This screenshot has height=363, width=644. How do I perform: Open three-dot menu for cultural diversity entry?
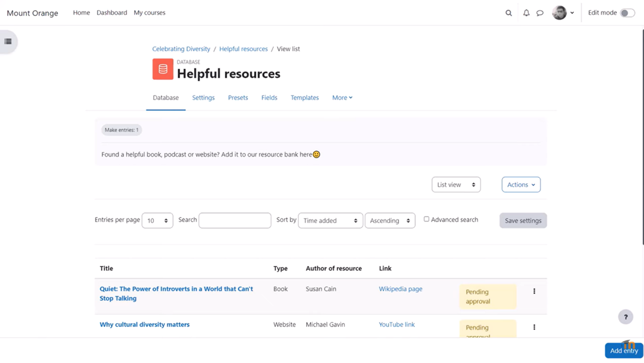[x=534, y=327]
